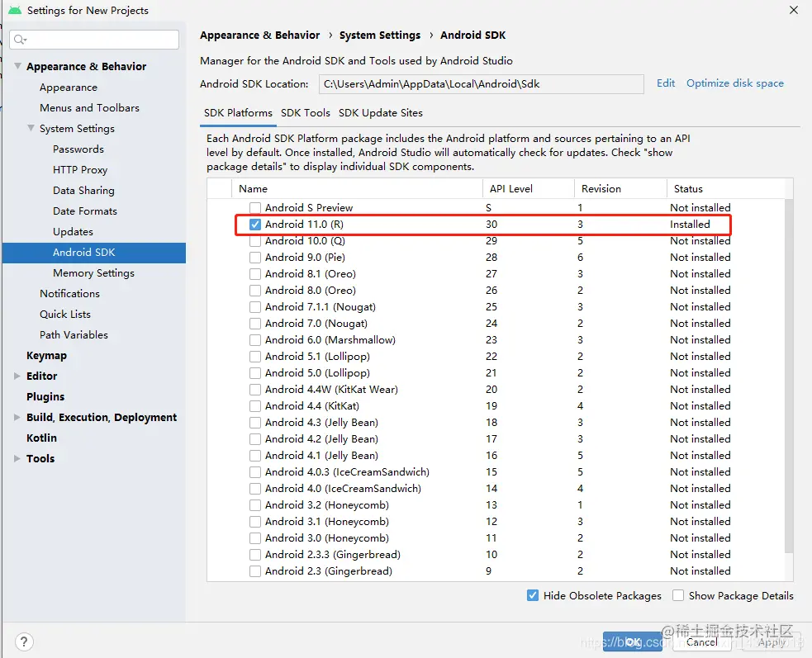Screen dimensions: 812x658
Task: Open Data Sharing settings
Action: click(x=83, y=191)
